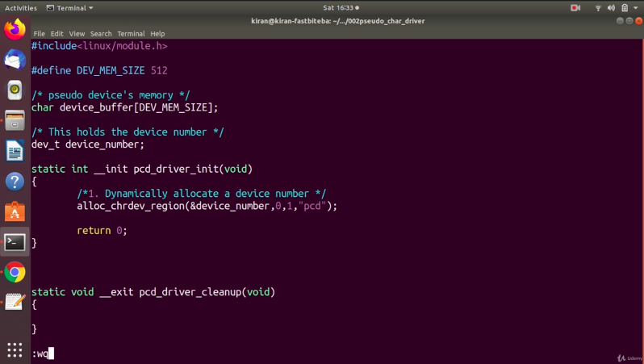Screen dimensions: 644x364
Task: Click dev_t device_number; line
Action: click(88, 144)
